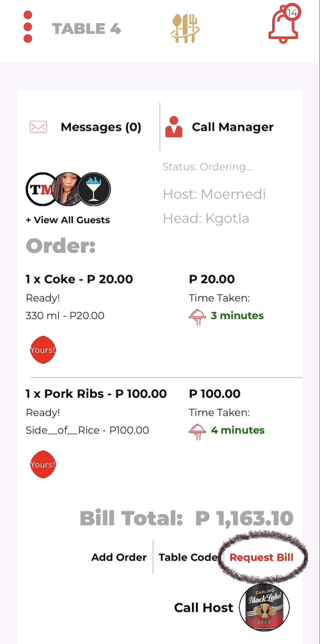Request the bill

coord(261,557)
